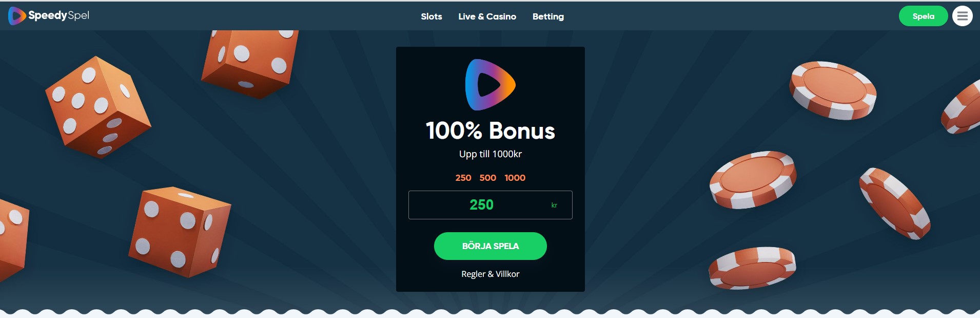Select the 250 preset amount
This screenshot has height=318, width=980.
tap(463, 178)
